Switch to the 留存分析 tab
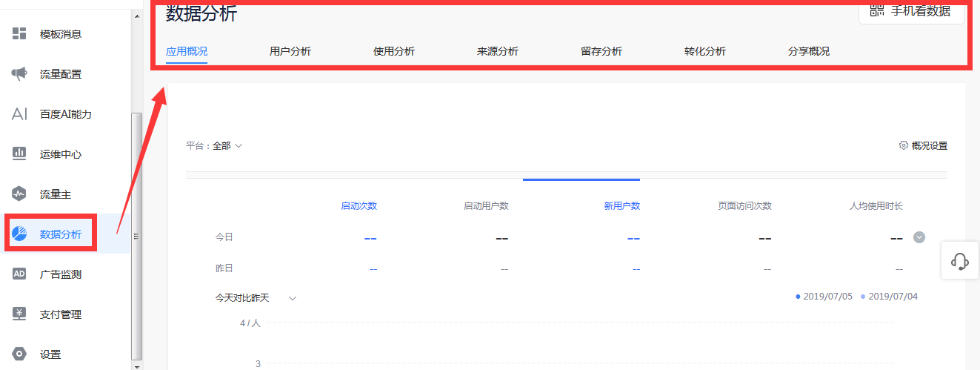 tap(601, 51)
